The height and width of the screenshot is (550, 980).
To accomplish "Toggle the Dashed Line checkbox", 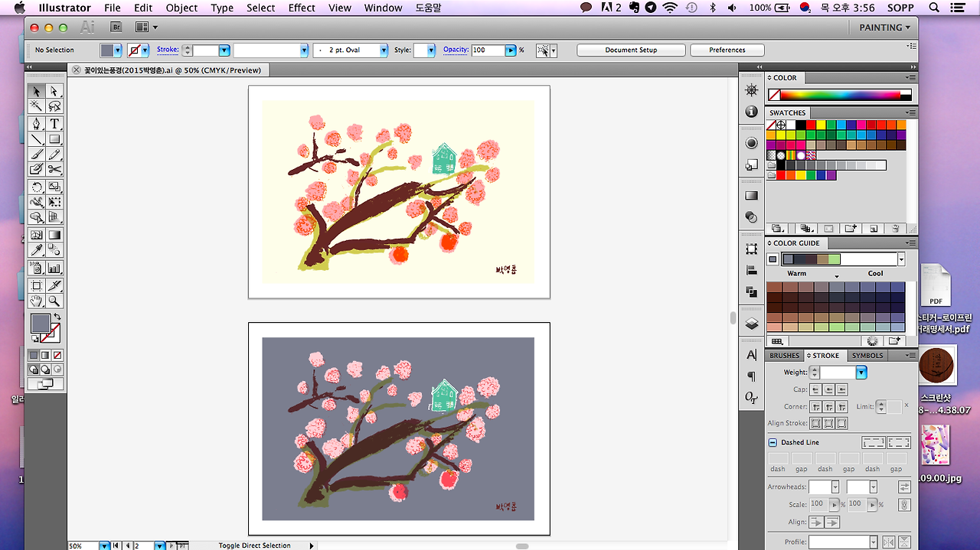I will (x=773, y=442).
